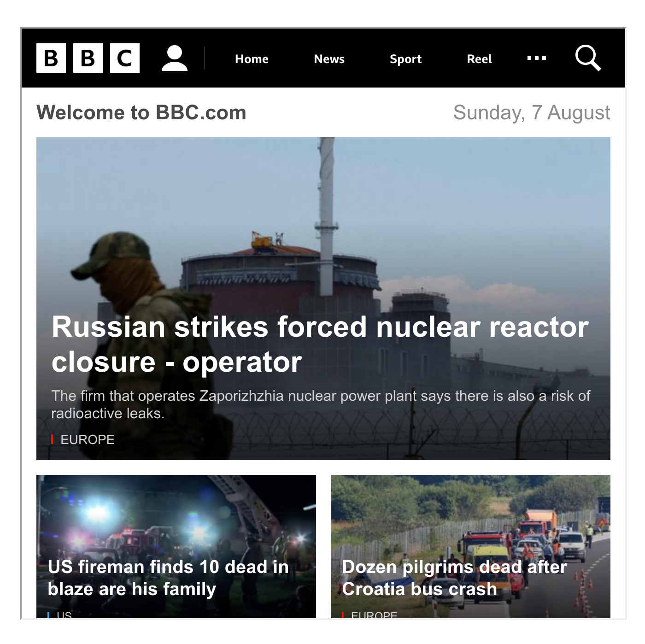Screen dimensions: 645x644
Task: Click the Zaporizhzhia plant summary text
Action: (321, 404)
